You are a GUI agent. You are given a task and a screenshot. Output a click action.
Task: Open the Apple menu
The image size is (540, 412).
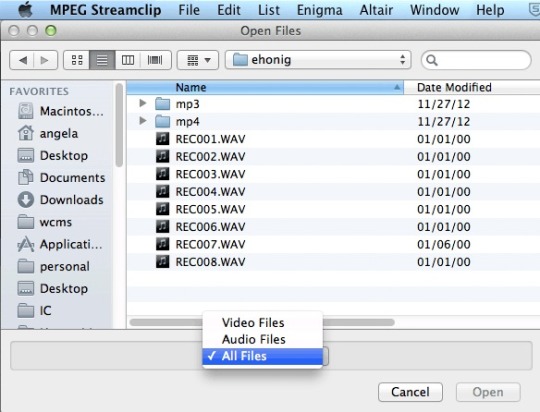pos(25,10)
